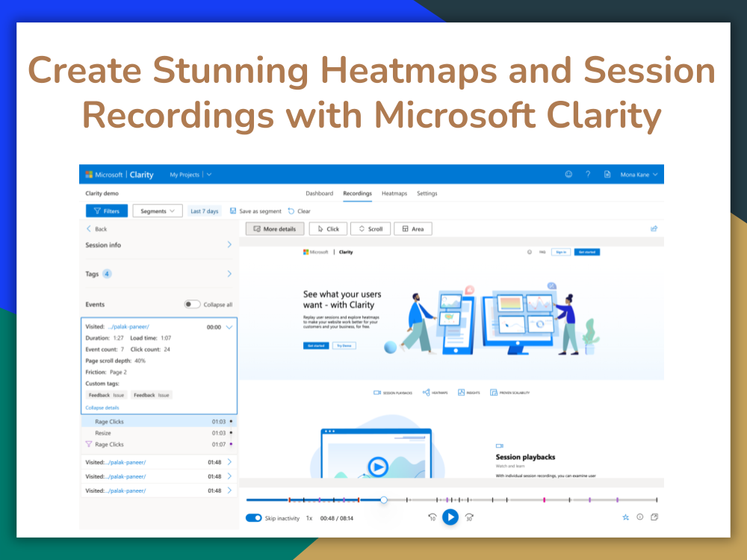Select the Rage Clicks event at 01:07
This screenshot has width=747, height=560.
click(x=149, y=444)
